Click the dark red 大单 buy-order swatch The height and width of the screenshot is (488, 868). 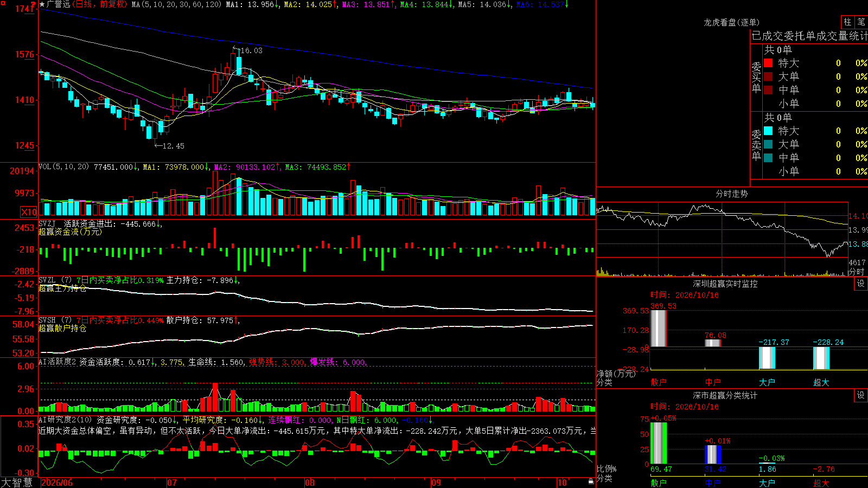768,76
